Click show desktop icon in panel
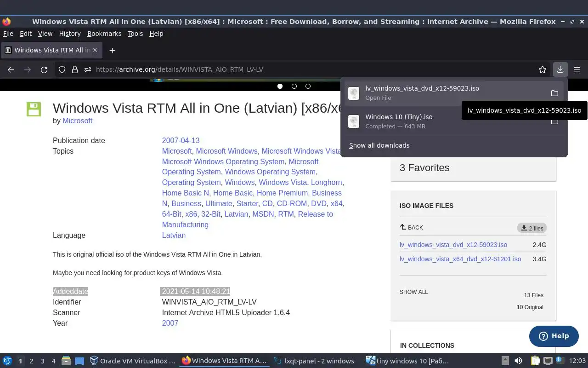 pos(79,361)
